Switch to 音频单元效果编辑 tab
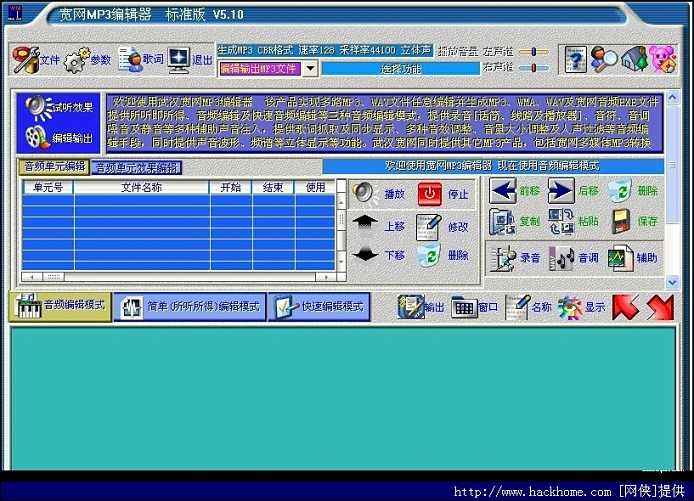694x501 pixels. [136, 167]
